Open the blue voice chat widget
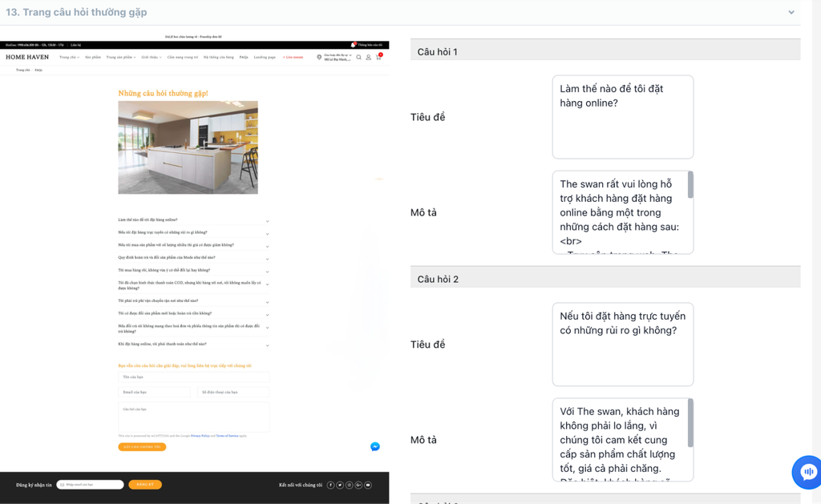This screenshot has width=821, height=504. point(807,472)
